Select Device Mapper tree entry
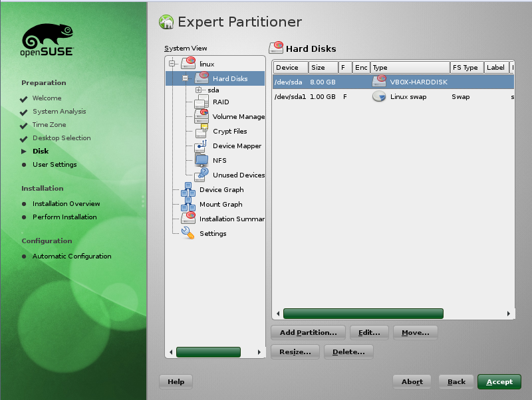This screenshot has height=400, width=532. coord(237,146)
